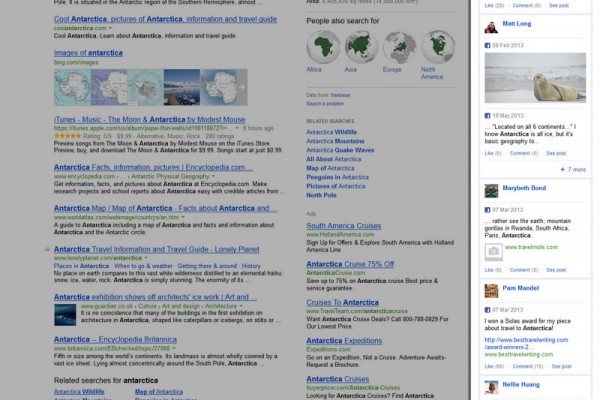The height and width of the screenshot is (400, 600).
Task: Open the seal photo in Matt Long's post
Action: (x=534, y=78)
